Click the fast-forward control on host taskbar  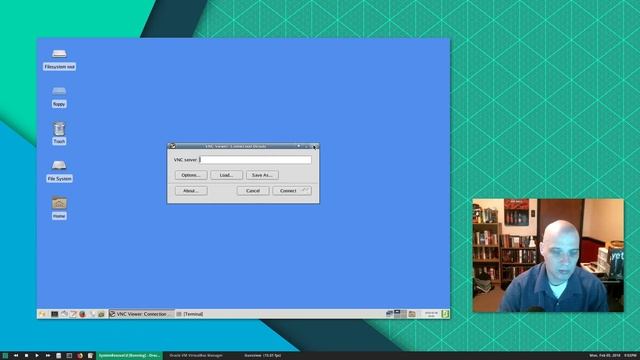pyautogui.click(x=48, y=356)
